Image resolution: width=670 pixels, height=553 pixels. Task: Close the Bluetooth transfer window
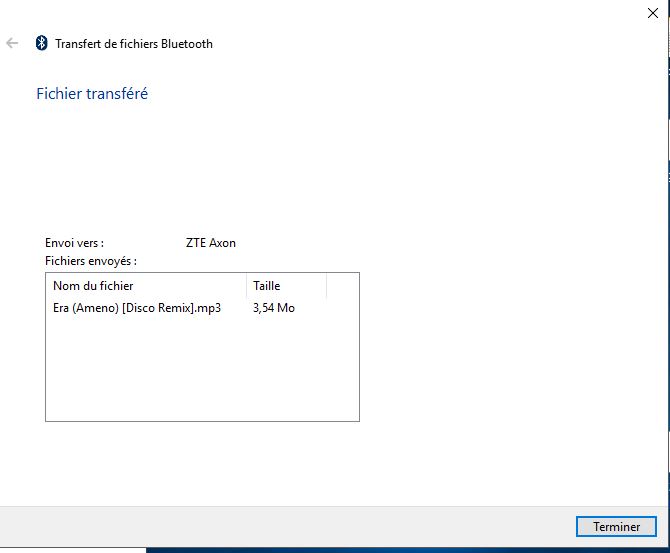click(652, 13)
